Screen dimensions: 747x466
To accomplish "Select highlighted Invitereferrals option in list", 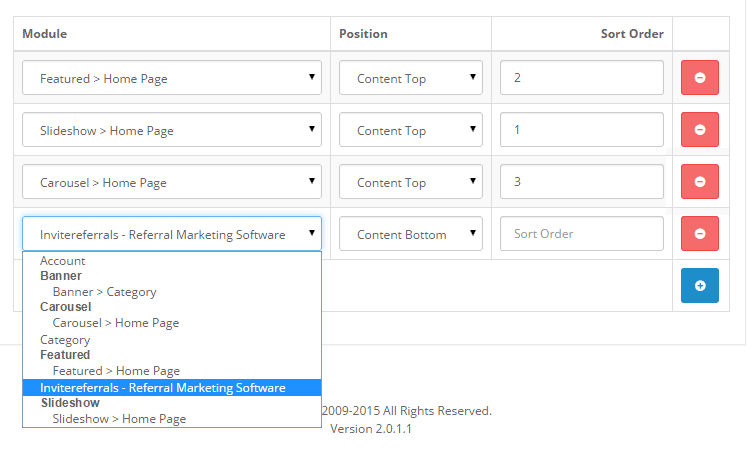I will point(172,387).
